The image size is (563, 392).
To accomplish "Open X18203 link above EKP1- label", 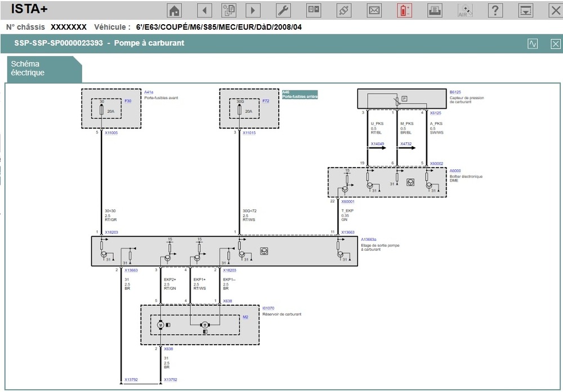I will 230,271.
